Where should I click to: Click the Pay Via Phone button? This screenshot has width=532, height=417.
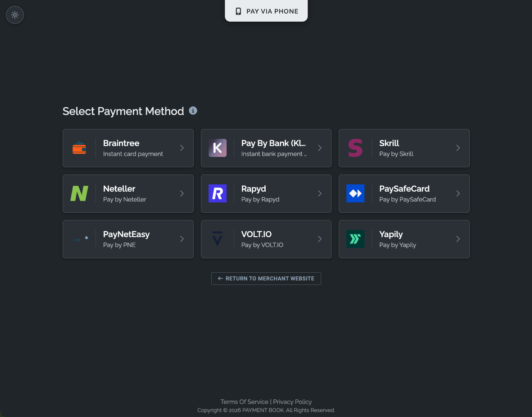(x=266, y=11)
